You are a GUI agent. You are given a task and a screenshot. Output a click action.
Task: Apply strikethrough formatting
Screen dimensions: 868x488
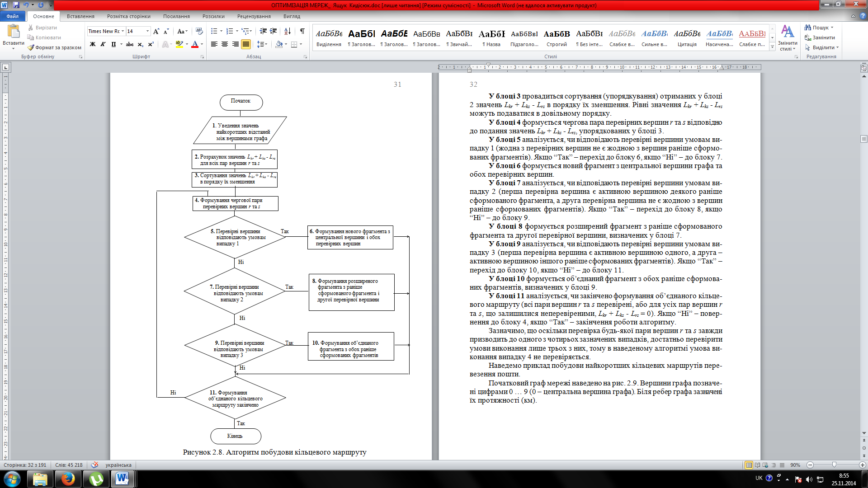coord(130,44)
